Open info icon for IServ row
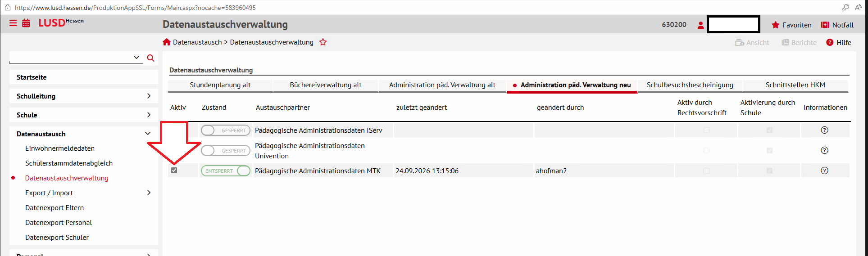The image size is (868, 256). 824,130
